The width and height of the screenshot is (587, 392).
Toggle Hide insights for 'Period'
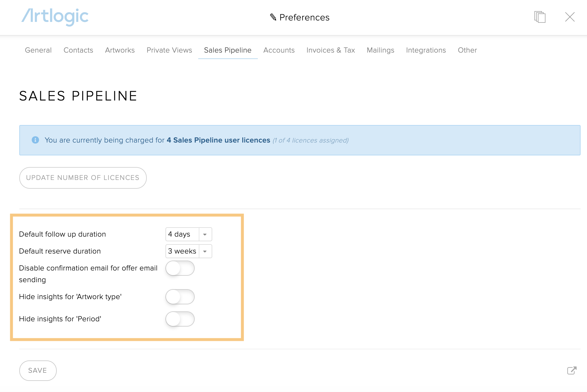click(180, 319)
